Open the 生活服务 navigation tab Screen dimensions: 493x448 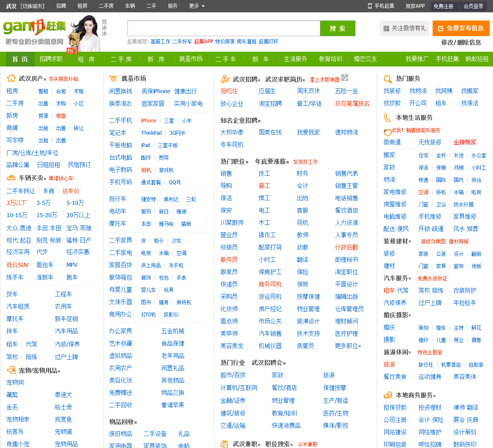pyautogui.click(x=296, y=59)
